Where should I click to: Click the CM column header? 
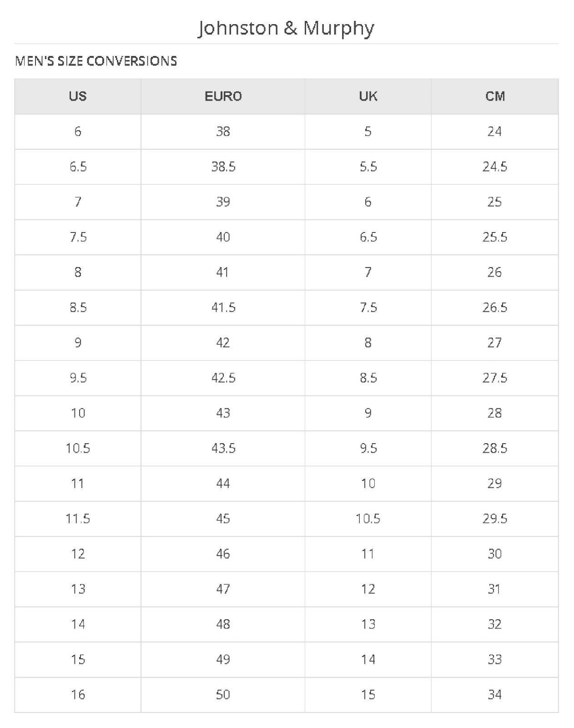[495, 96]
